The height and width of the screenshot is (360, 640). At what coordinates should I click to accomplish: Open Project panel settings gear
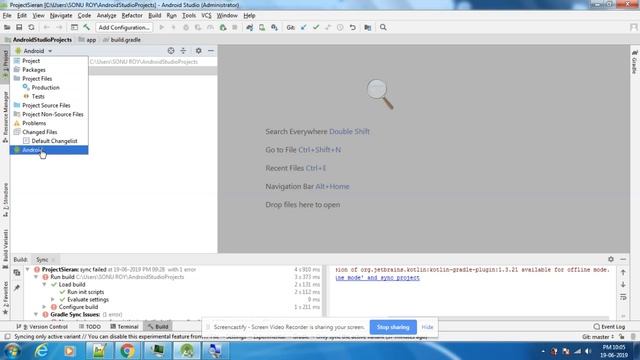click(x=198, y=51)
